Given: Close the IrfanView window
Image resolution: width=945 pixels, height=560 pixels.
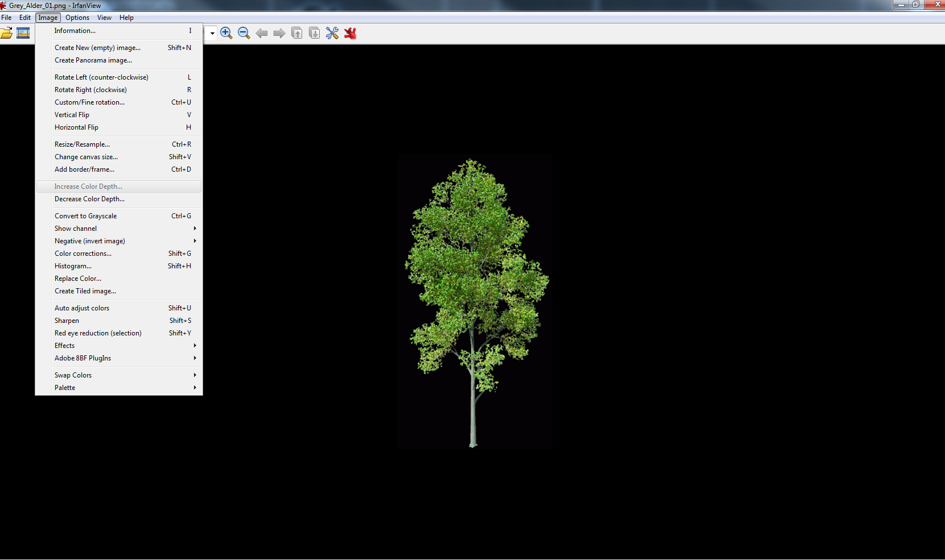Looking at the screenshot, I should click(x=935, y=5).
